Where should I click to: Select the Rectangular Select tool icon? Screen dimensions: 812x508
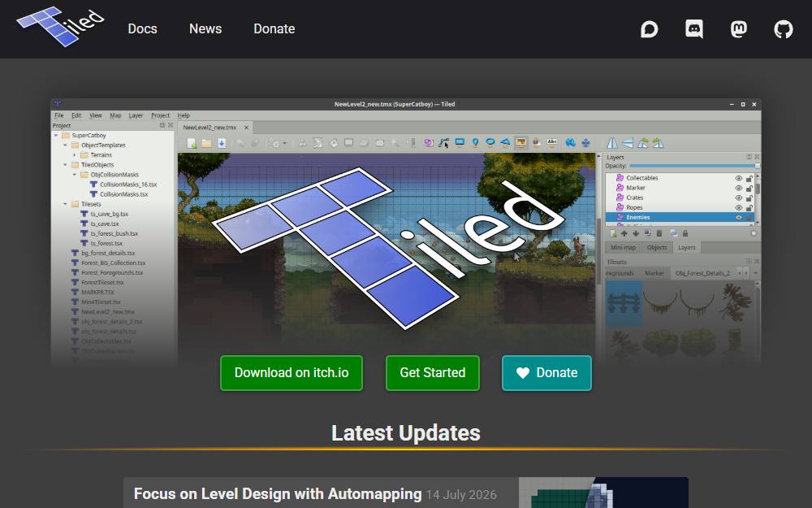point(379,143)
